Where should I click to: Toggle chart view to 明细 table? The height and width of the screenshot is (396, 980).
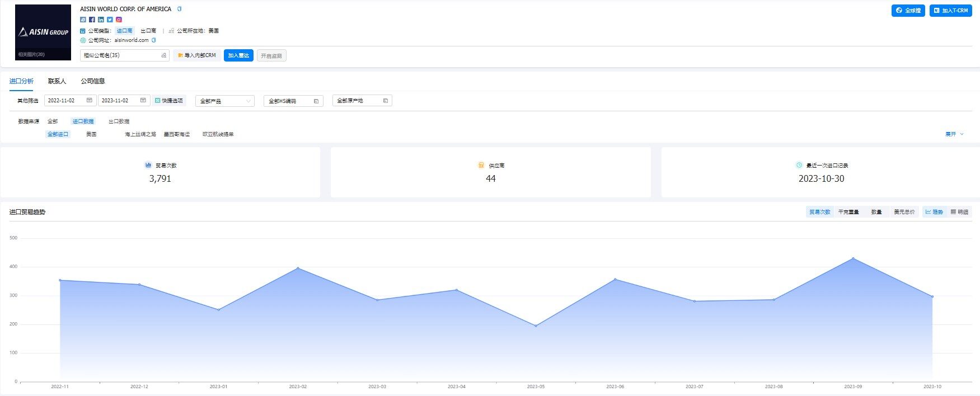(x=959, y=212)
